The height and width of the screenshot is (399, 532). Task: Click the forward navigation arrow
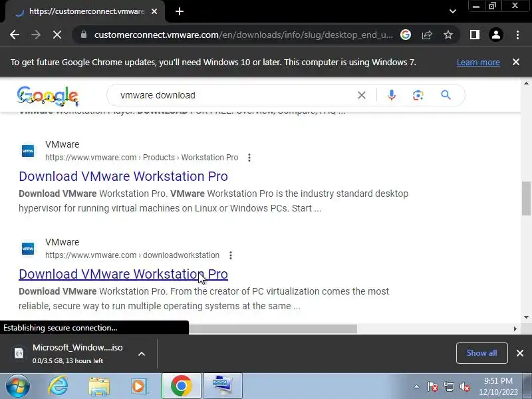36,35
